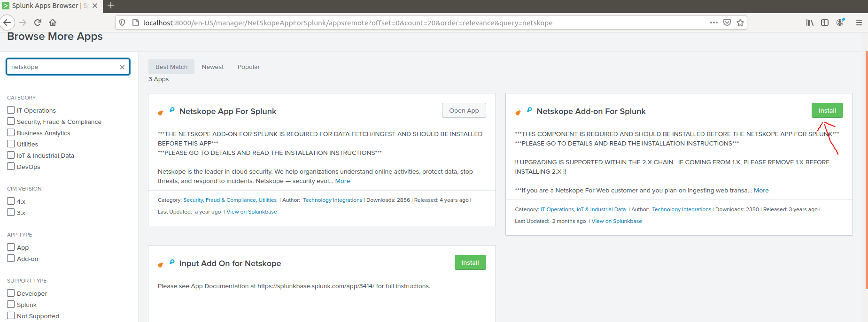This screenshot has width=868, height=322.
Task: Focus the netskope search input field
Action: (63, 67)
